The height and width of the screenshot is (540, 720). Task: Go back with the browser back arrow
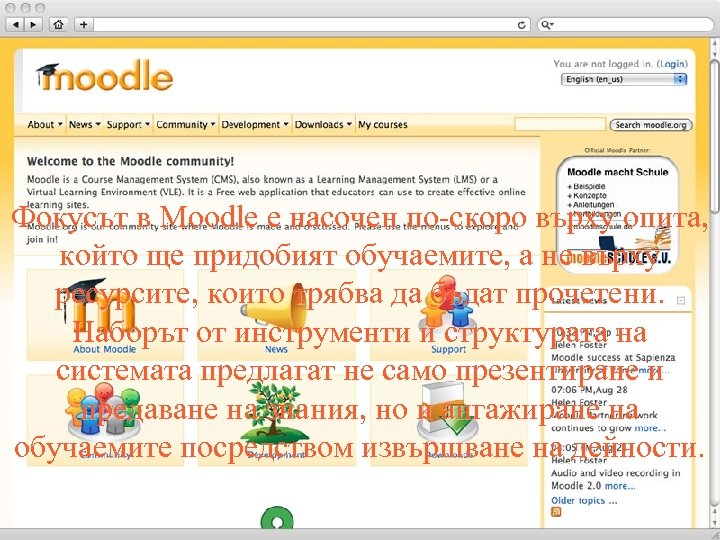pos(15,25)
